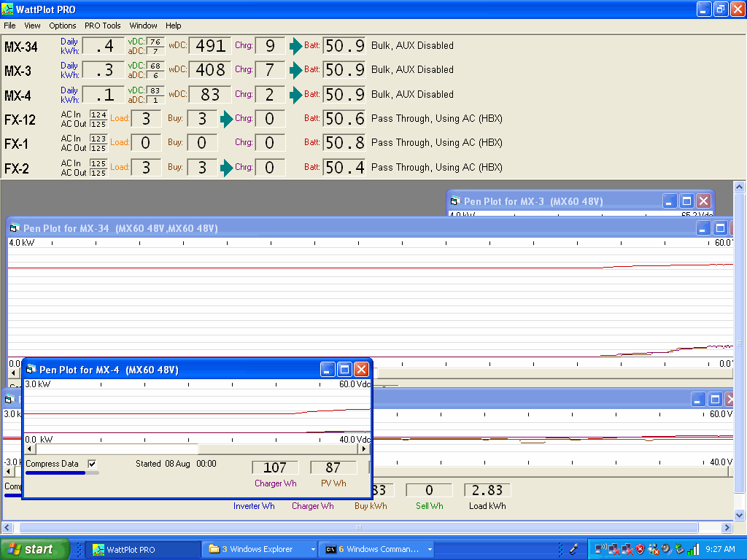747x560 pixels.
Task: Click the taskbar clock showing 9:27 AM
Action: point(720,549)
